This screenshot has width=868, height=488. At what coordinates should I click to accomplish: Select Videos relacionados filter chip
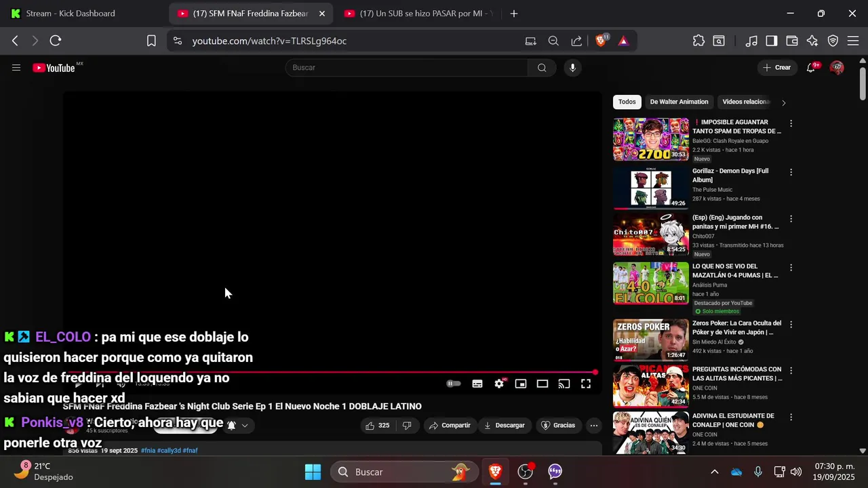coord(746,102)
